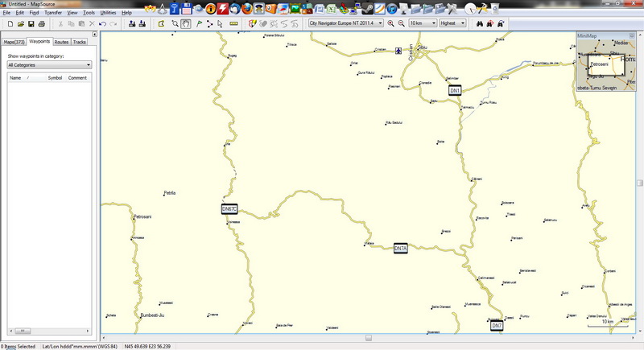Activate the Hand pan tool
This screenshot has width=644, height=350.
click(x=187, y=23)
